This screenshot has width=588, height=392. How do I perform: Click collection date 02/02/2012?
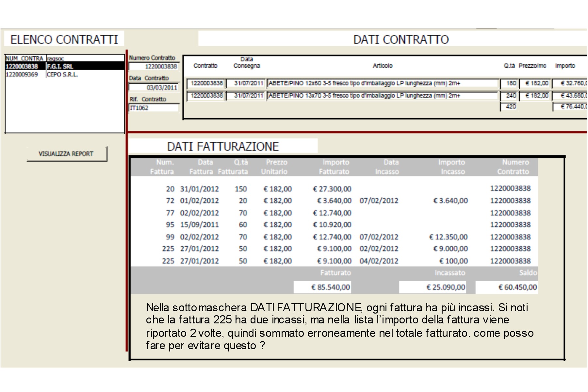click(x=379, y=249)
